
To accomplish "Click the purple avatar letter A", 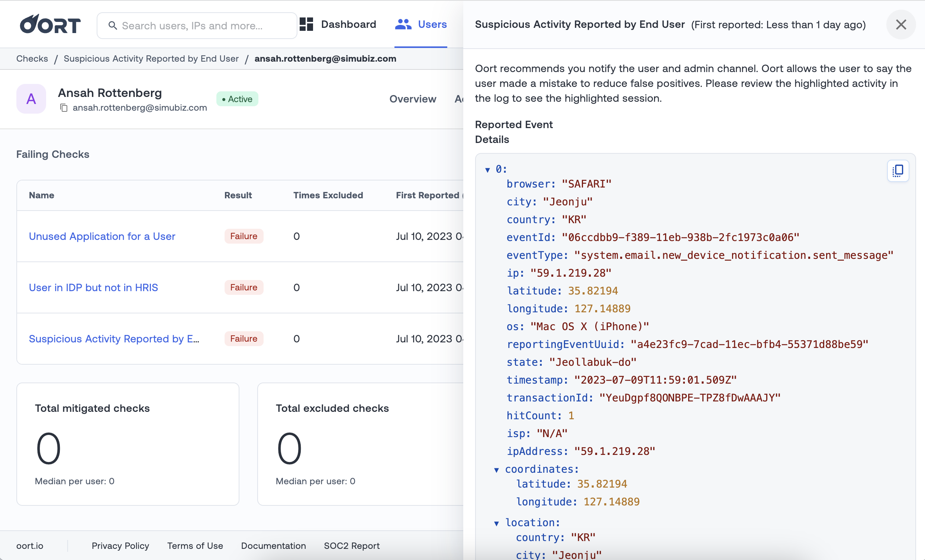I will [31, 99].
